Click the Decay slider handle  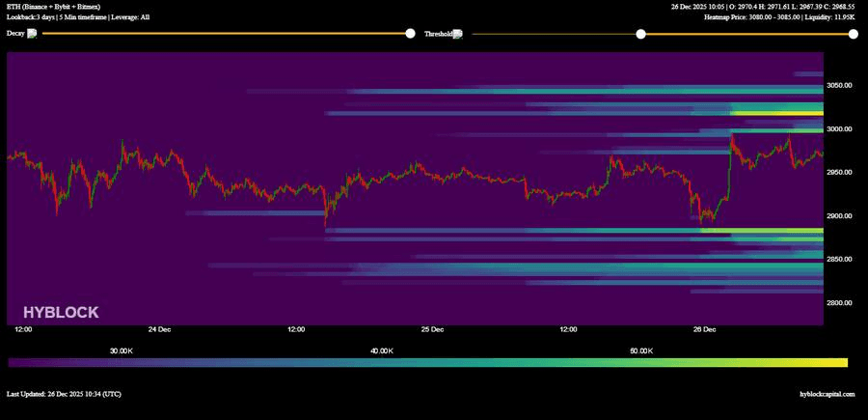[410, 34]
